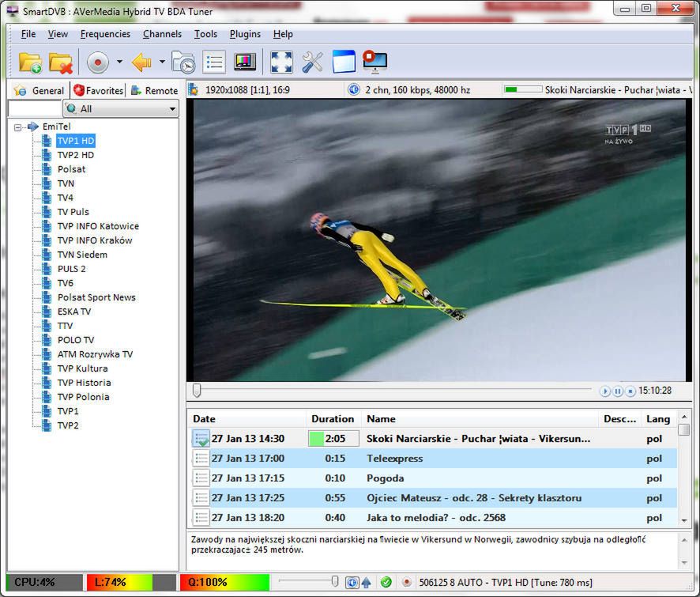Switch to the General tab
700x597 pixels.
pos(40,90)
